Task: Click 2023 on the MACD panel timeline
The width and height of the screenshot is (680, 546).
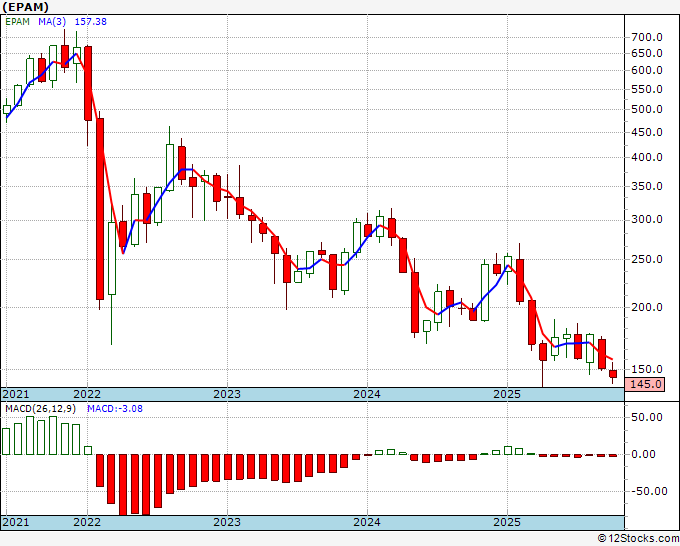Action: 227,522
